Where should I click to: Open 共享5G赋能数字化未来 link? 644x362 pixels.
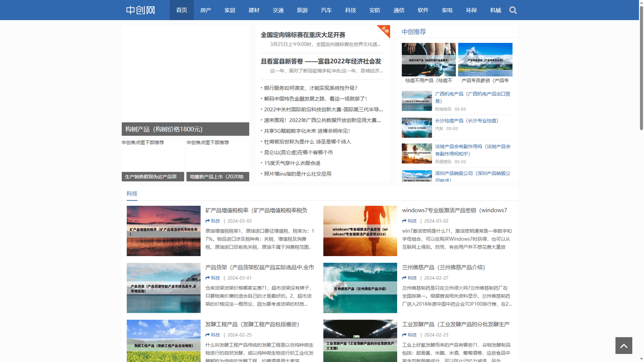click(307, 131)
